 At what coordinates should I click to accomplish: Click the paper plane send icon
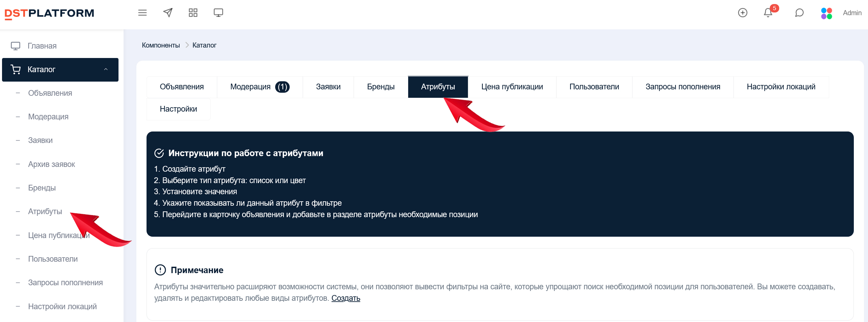pos(168,13)
